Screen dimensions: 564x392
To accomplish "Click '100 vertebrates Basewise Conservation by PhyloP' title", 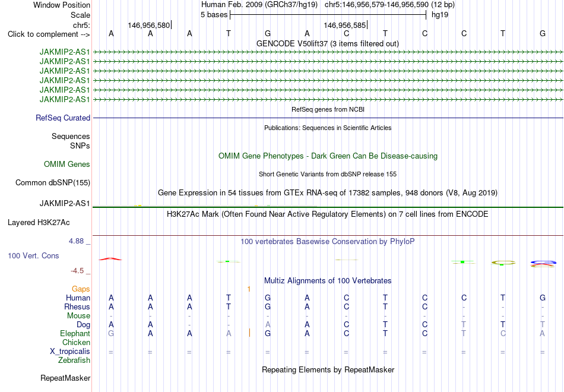I will click(x=328, y=242).
